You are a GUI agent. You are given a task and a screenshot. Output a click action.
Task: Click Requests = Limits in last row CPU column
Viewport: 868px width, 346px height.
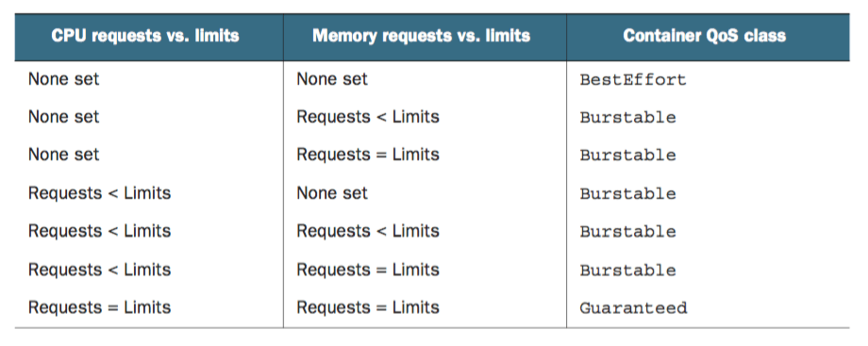pos(100,307)
